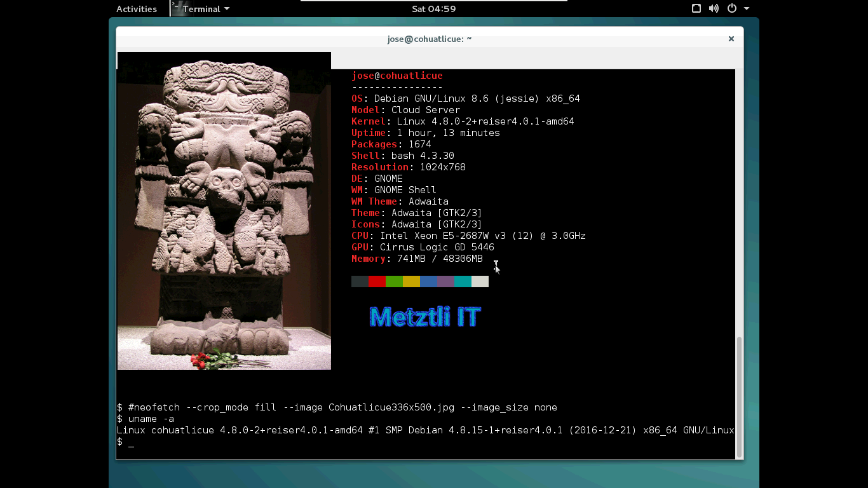Click the Model: Cloud Server line
Screen dimensions: 868x488
click(x=405, y=110)
